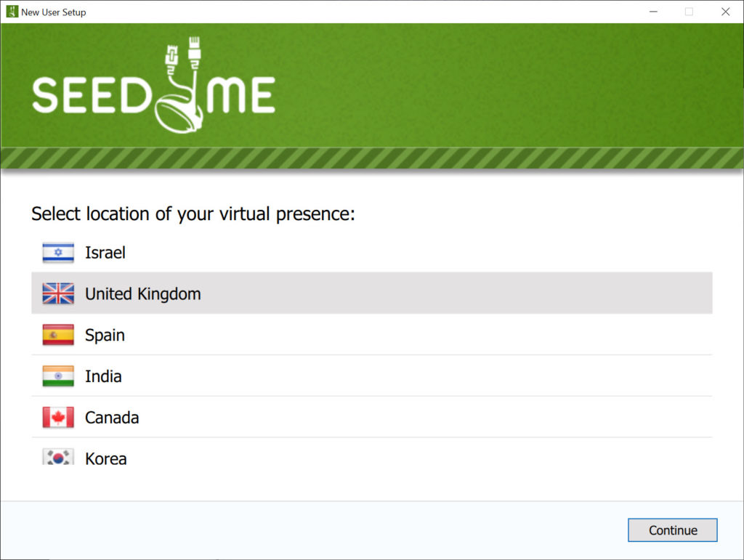Minimize the New User Setup window

pyautogui.click(x=653, y=12)
